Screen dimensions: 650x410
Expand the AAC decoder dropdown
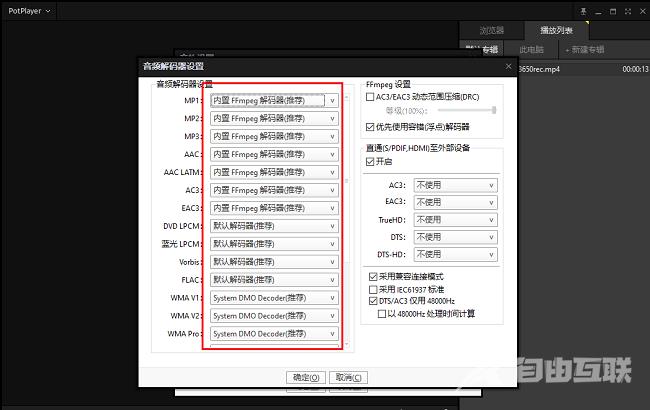tap(274, 155)
